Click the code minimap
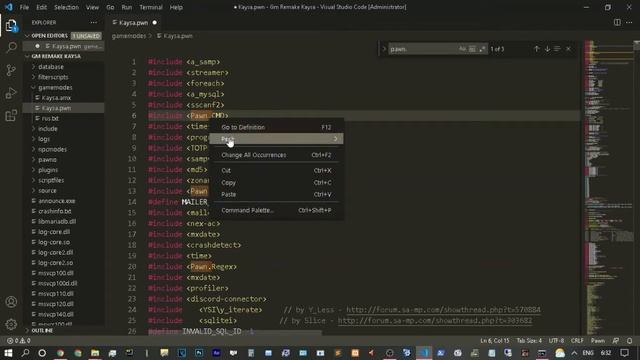 tap(608, 188)
